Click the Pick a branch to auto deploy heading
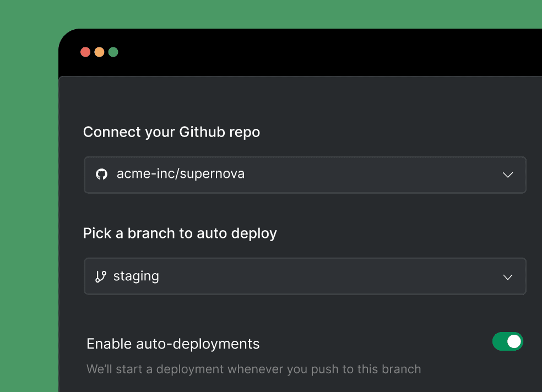The height and width of the screenshot is (392, 542). click(x=180, y=233)
